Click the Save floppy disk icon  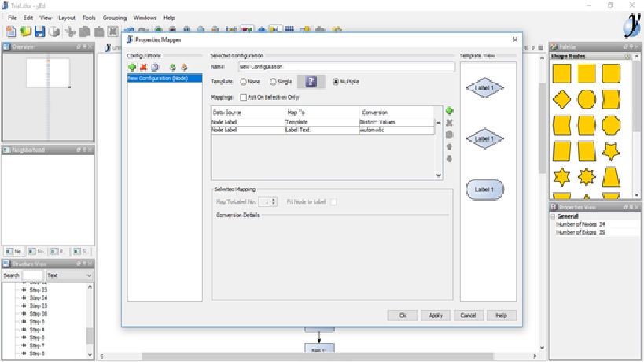tap(40, 31)
